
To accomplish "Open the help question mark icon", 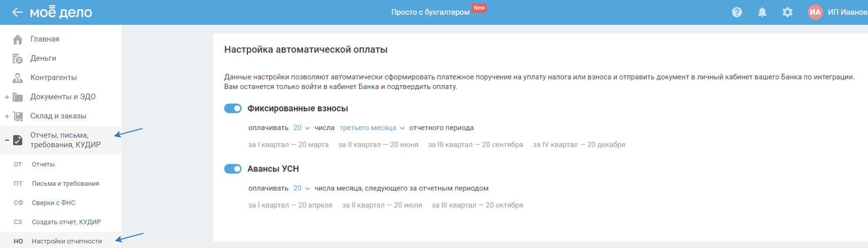I will point(737,12).
